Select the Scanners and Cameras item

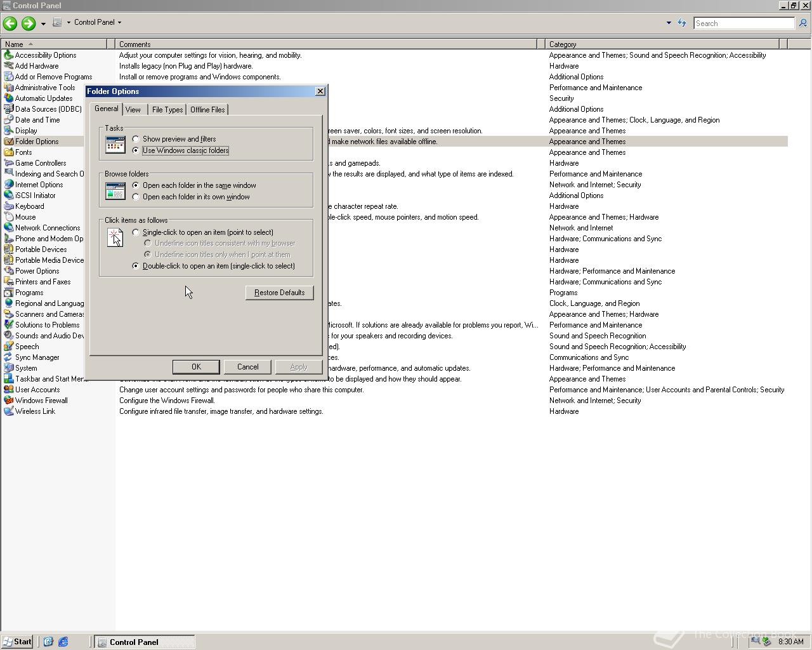pos(44,314)
